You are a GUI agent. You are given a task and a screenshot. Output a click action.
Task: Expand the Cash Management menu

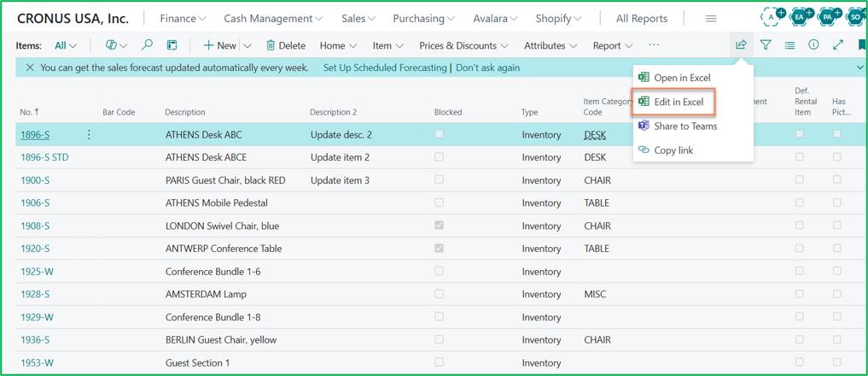tap(273, 18)
